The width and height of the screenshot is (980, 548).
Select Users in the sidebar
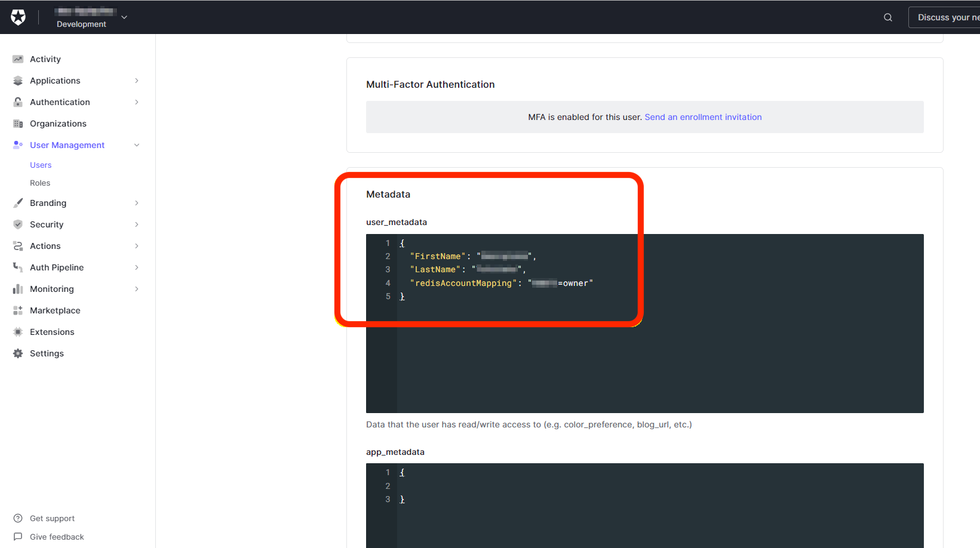(41, 165)
